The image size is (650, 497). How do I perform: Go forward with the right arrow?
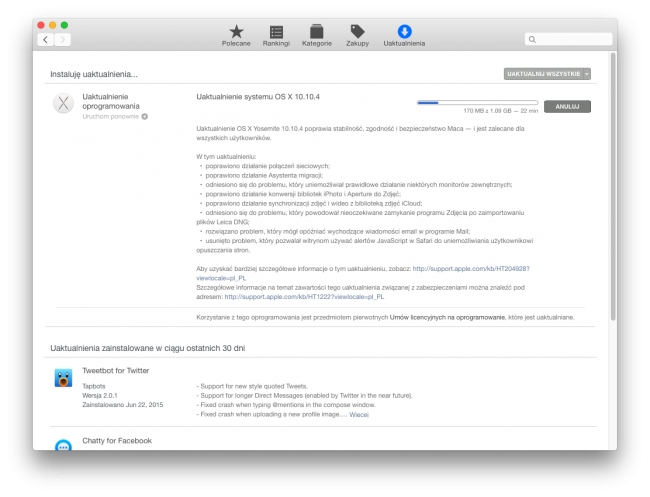(x=63, y=39)
